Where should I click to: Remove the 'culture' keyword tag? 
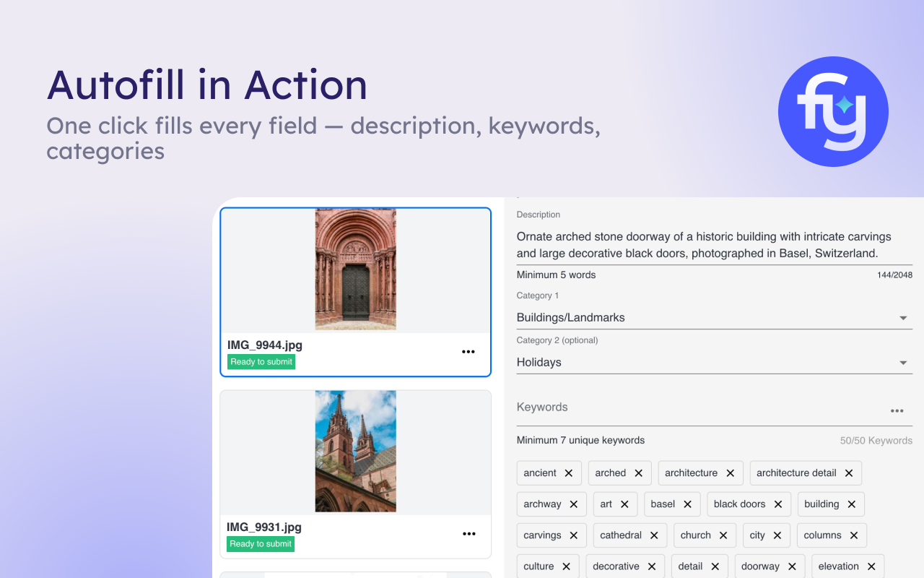tap(567, 566)
